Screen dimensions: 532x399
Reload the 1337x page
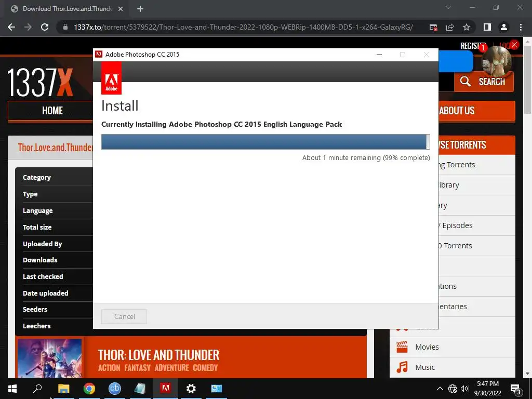(x=45, y=27)
